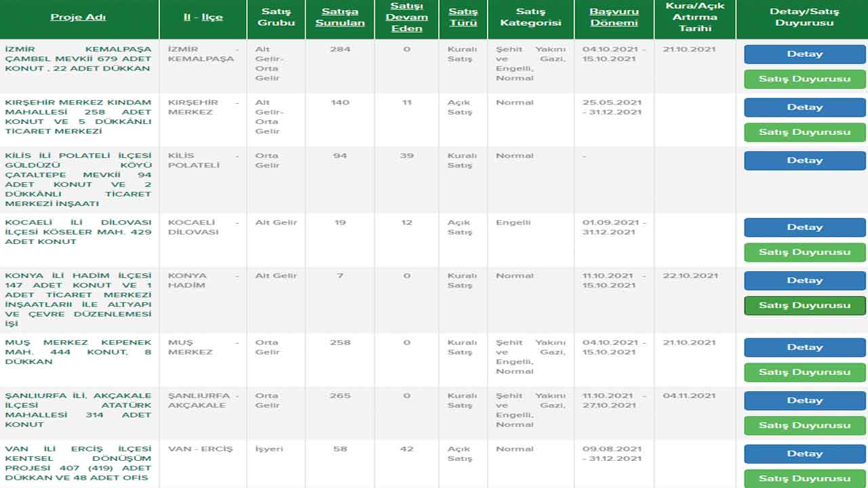This screenshot has width=868, height=488.
Task: Open Satış Duyurusu for Van Erciş project
Action: [805, 479]
